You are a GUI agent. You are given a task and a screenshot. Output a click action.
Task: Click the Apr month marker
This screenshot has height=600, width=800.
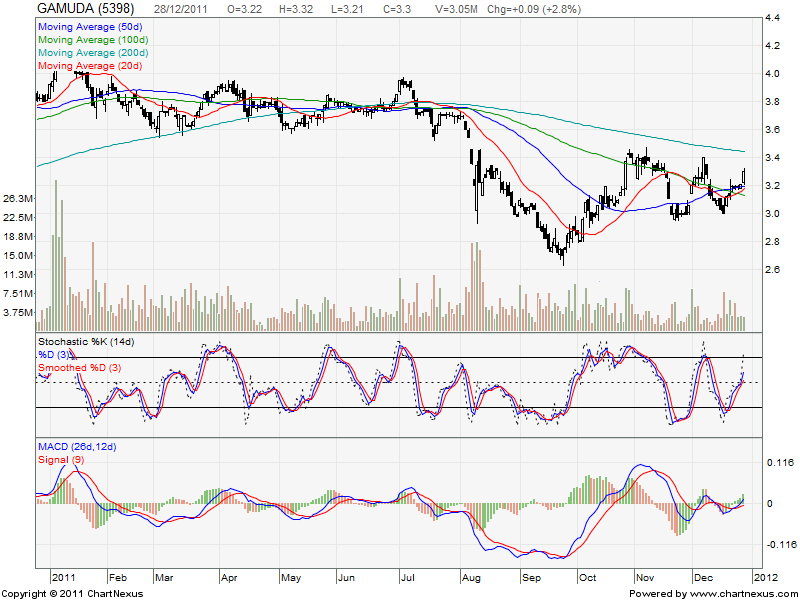(228, 578)
